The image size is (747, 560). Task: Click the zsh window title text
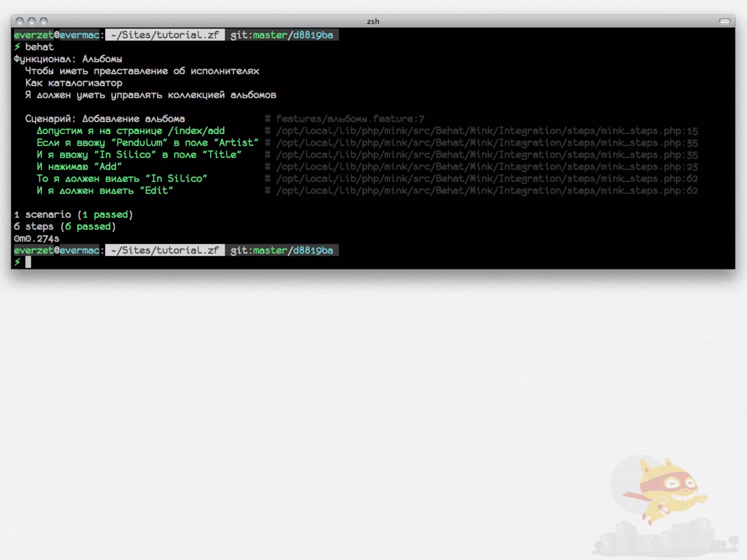[x=373, y=22]
